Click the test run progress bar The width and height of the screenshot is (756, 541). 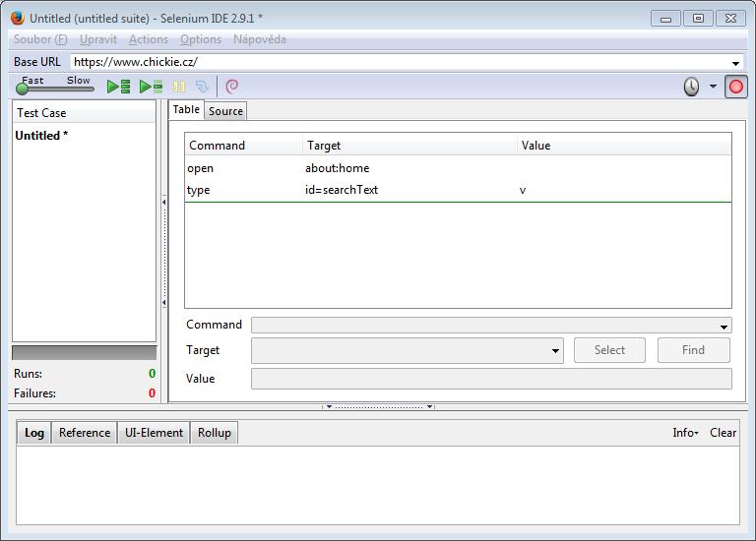[x=85, y=353]
